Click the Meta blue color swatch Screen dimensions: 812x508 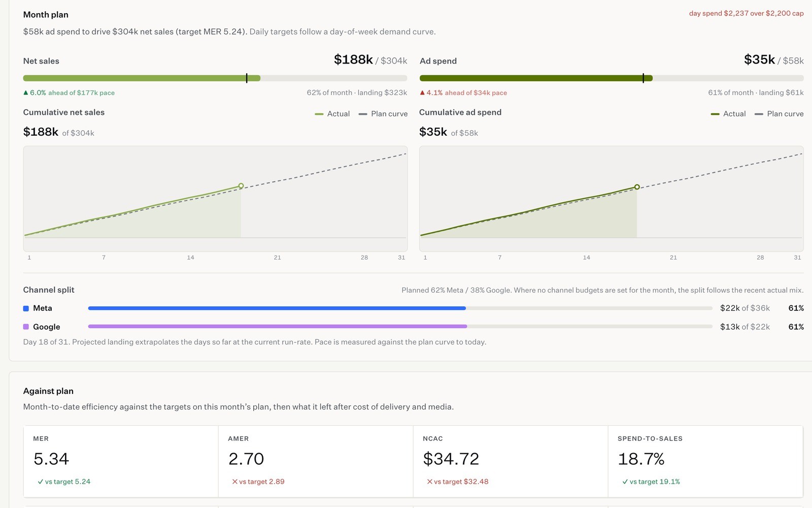(26, 308)
